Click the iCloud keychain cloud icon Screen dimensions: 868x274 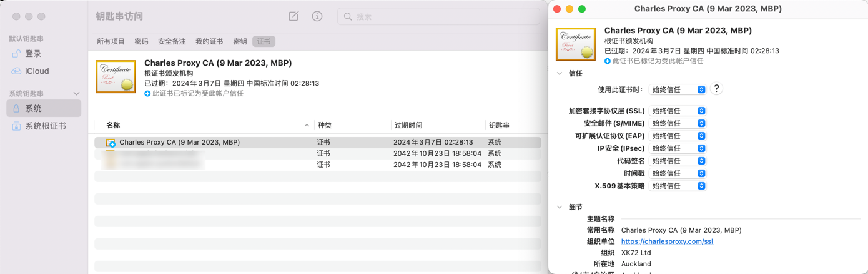[x=17, y=71]
